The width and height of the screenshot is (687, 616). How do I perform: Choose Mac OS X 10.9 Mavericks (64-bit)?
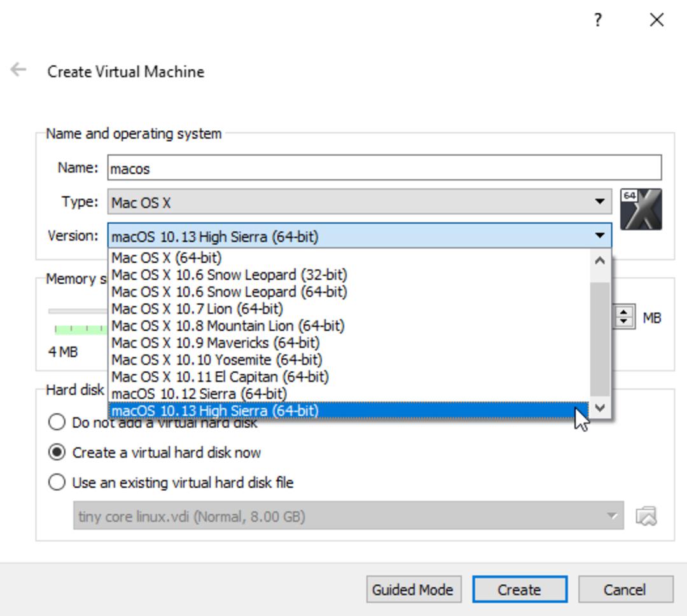349,343
